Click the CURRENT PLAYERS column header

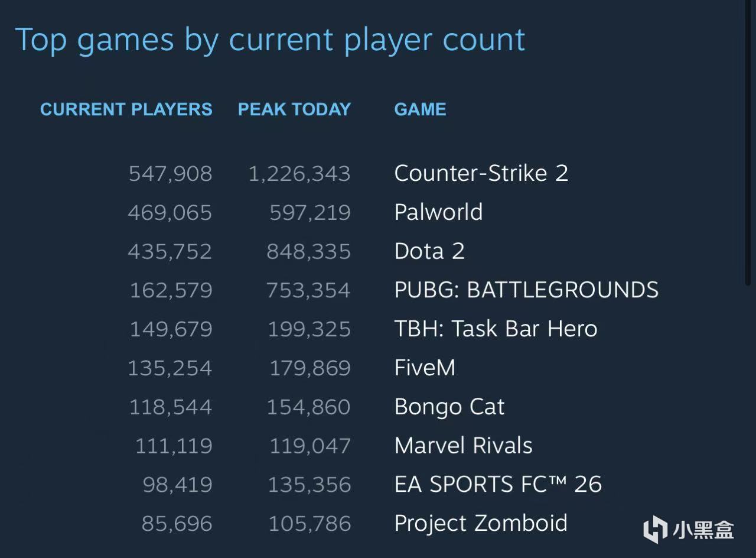coord(126,109)
